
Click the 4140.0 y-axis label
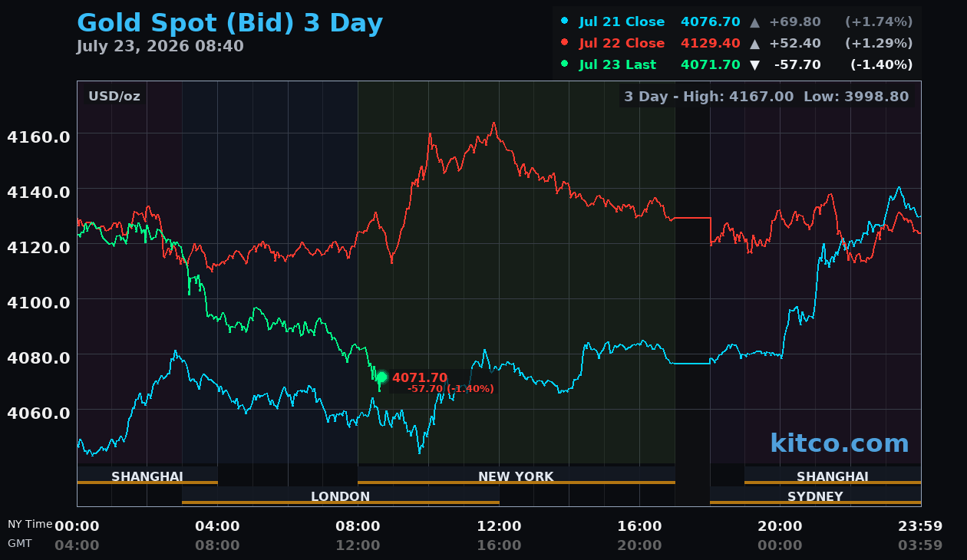[38, 192]
